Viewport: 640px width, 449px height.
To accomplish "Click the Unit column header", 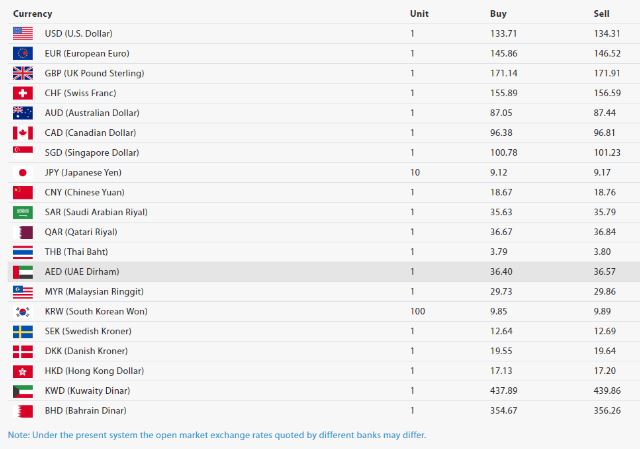I will coord(419,14).
